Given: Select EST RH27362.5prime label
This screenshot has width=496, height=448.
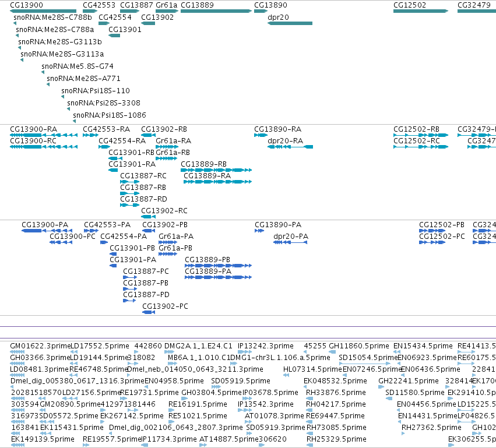Looking at the screenshot, I should [x=431, y=428].
